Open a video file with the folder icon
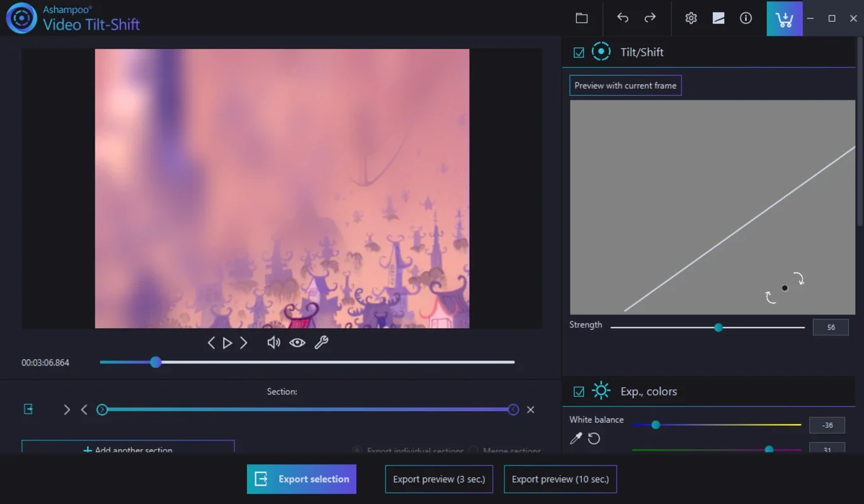 coord(582,18)
